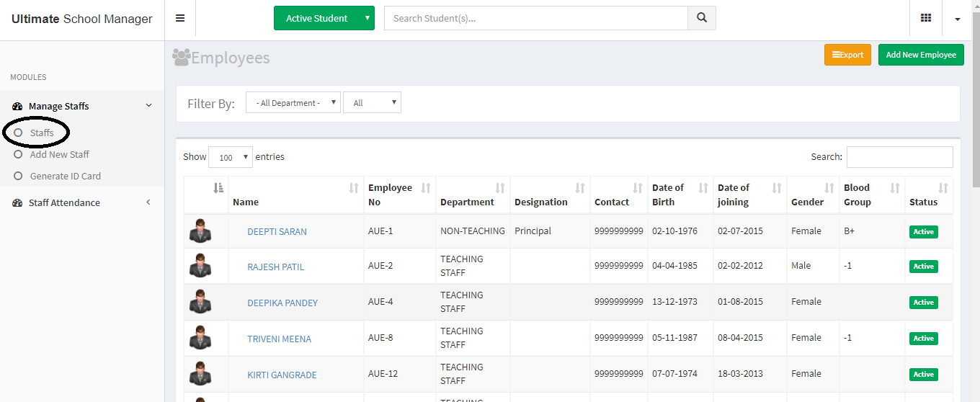Click the Export button

point(847,55)
